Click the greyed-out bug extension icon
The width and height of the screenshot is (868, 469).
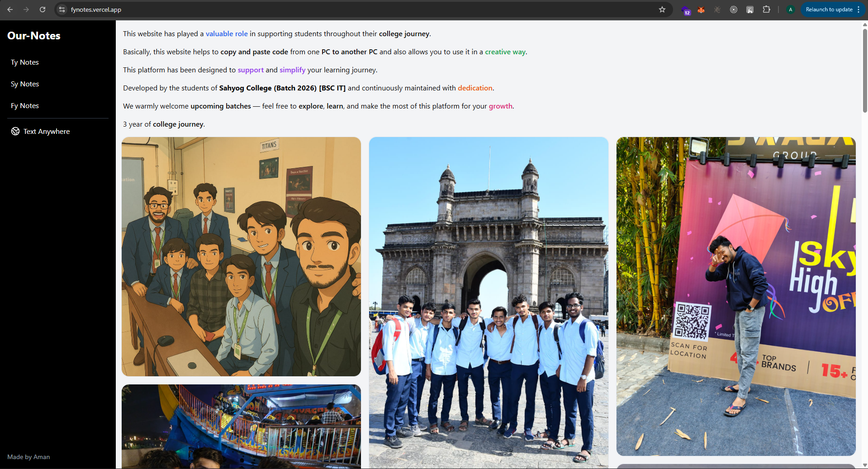point(717,9)
